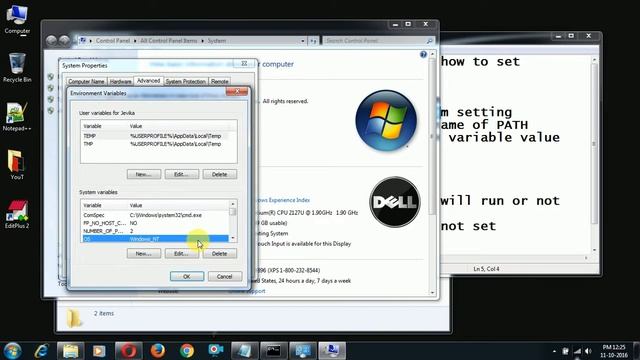Viewport: 640px width, 360px height.
Task: Launch Google Chrome from the taskbar
Action: (187, 351)
